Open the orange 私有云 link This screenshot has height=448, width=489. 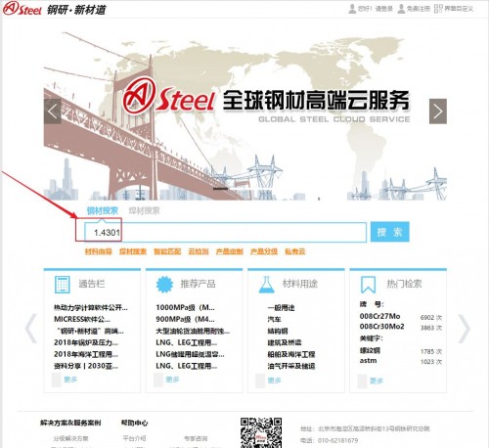tap(294, 251)
